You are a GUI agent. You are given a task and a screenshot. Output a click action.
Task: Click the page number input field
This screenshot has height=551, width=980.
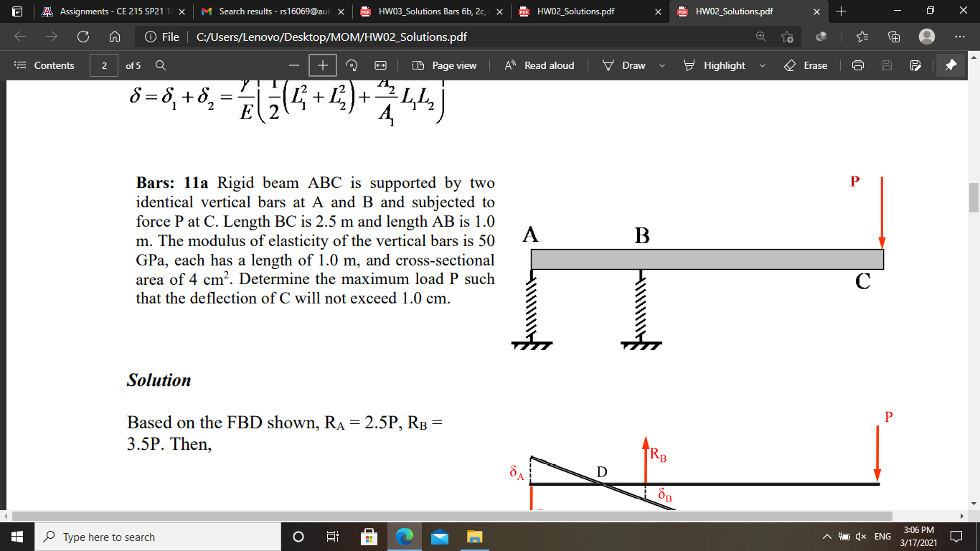pyautogui.click(x=104, y=65)
